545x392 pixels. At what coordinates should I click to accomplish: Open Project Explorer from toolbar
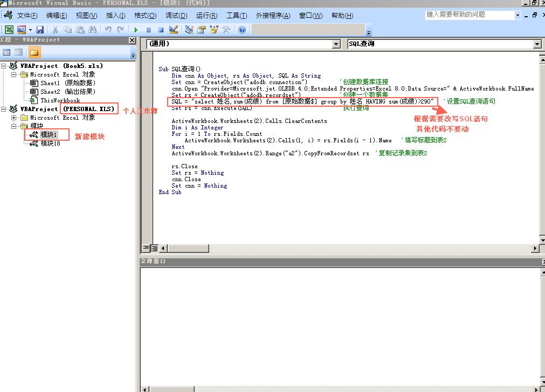coord(189,30)
